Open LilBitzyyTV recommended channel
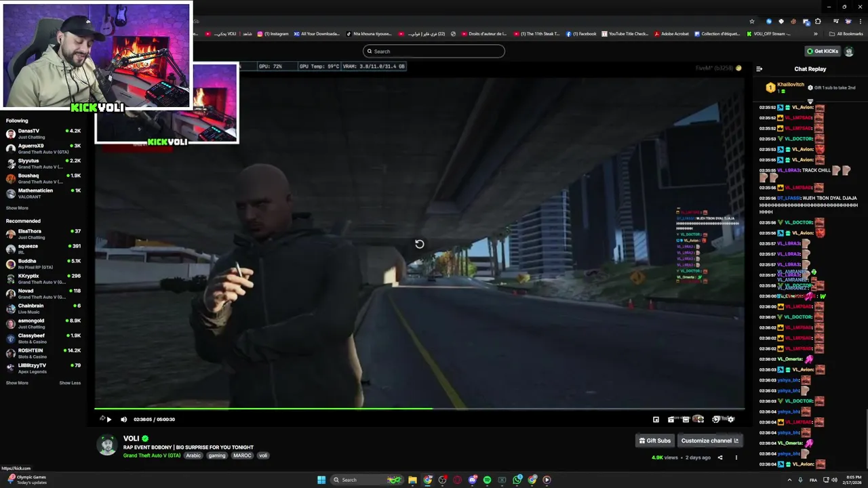Screen dimensions: 868x488 [x=43, y=368]
